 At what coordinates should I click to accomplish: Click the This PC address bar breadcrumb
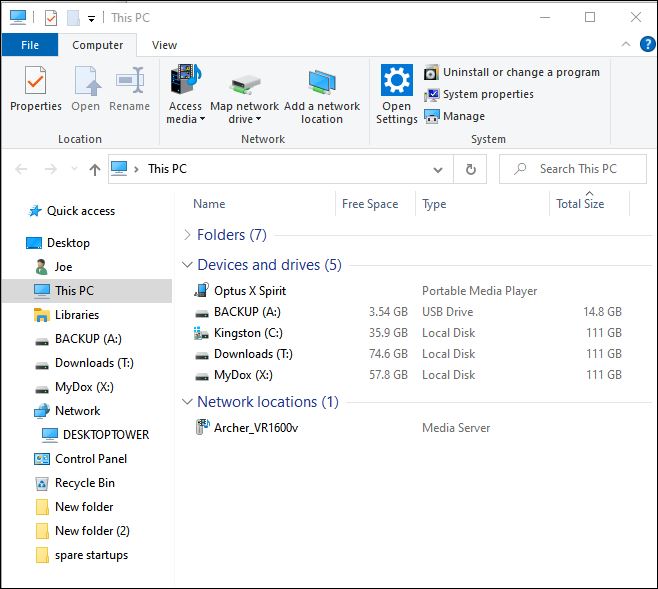click(x=167, y=169)
